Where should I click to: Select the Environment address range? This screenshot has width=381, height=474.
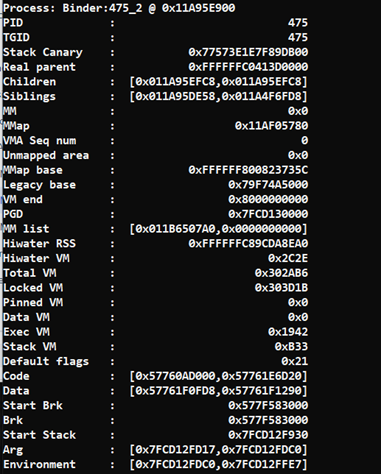click(219, 464)
